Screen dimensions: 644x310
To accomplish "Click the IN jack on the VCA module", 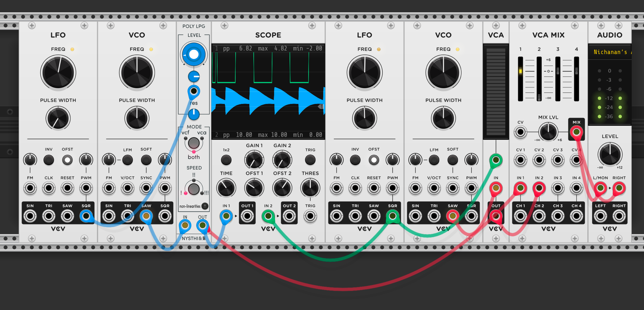I will click(496, 188).
